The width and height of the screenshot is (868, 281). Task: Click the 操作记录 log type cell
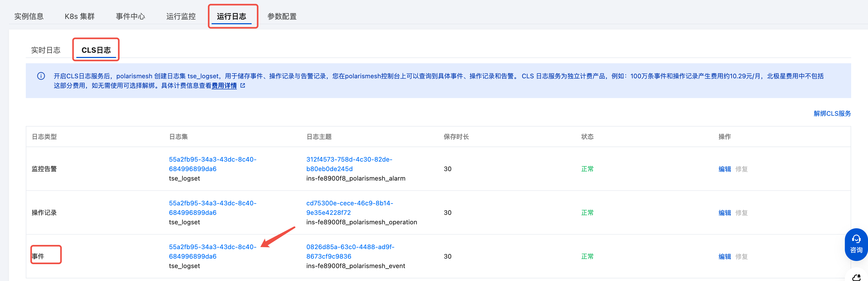pyautogui.click(x=44, y=212)
